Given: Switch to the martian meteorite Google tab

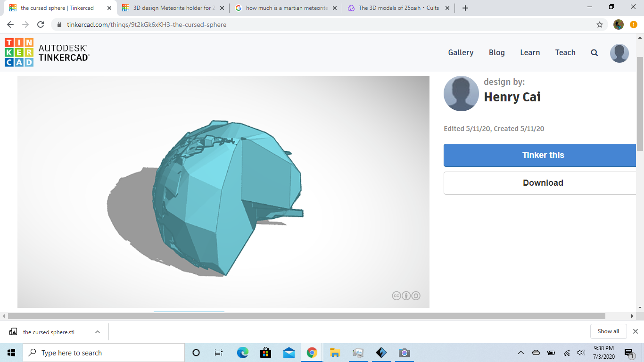Looking at the screenshot, I should [286, 8].
